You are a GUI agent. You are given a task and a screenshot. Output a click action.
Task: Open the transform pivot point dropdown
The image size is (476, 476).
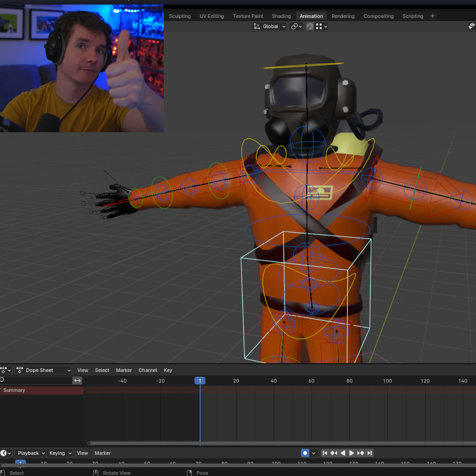pos(296,26)
